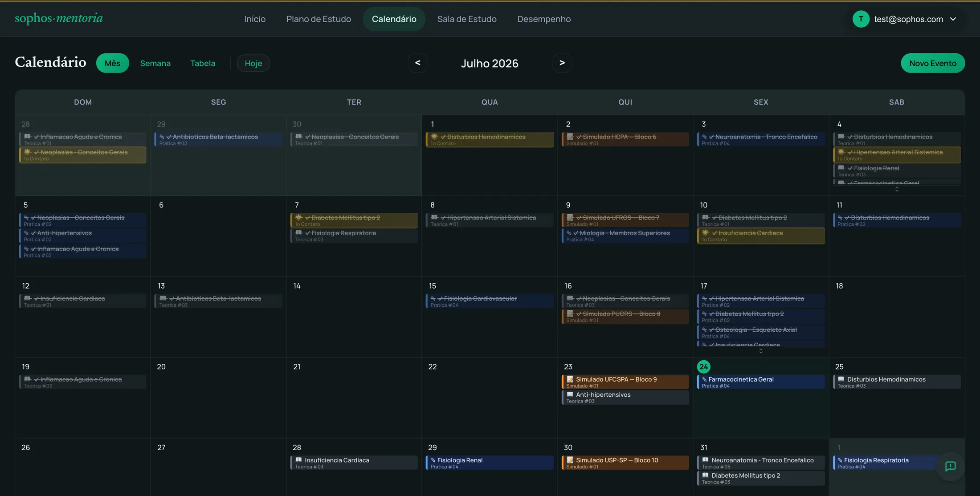Click sun icon of Hipertensao Arterial on day 4
The height and width of the screenshot is (496, 980).
[841, 151]
